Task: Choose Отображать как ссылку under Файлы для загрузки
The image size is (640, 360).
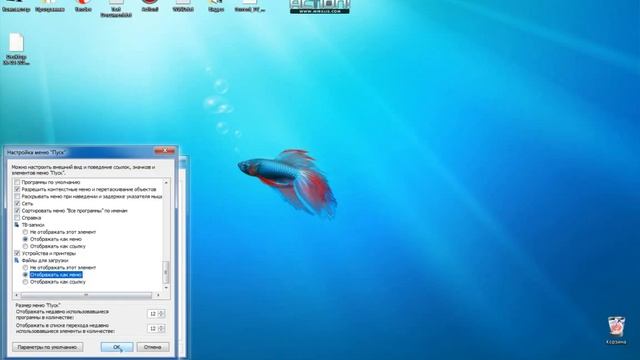Action: 25,282
